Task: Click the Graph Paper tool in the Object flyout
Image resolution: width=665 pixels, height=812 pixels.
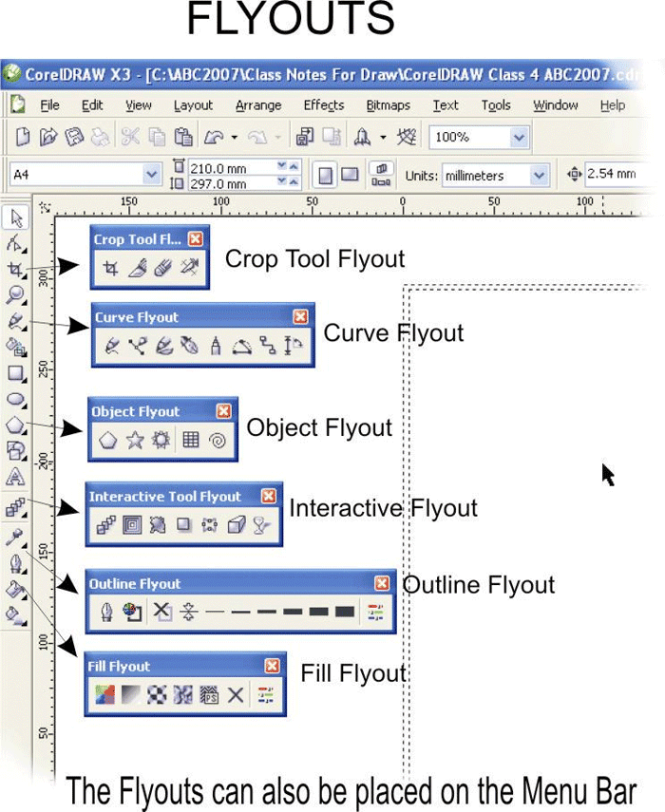Action: point(191,440)
